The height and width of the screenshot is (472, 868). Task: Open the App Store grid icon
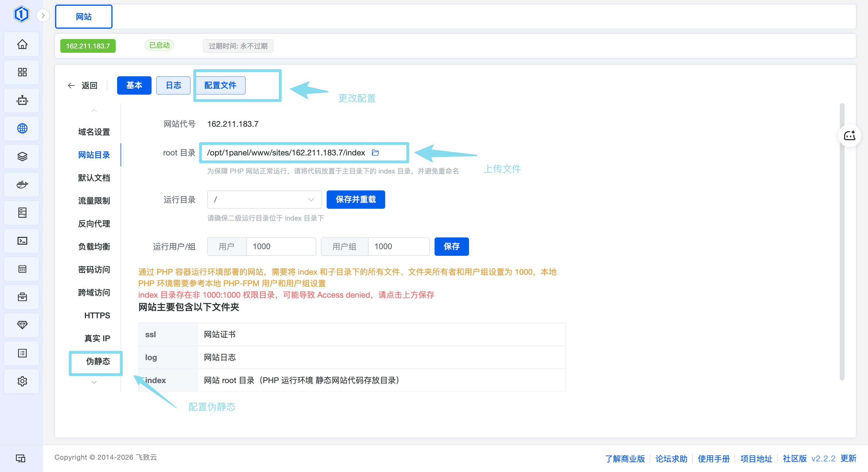[x=22, y=72]
